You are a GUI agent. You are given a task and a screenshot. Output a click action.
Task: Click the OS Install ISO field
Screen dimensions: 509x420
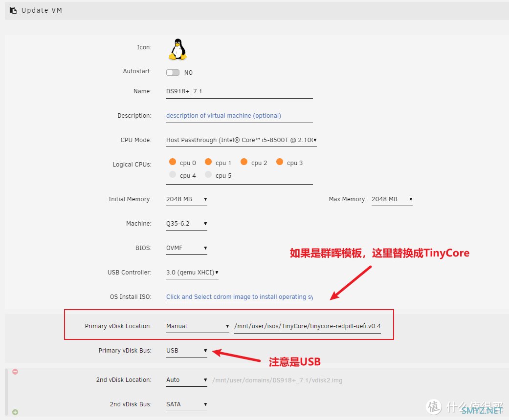coord(239,297)
